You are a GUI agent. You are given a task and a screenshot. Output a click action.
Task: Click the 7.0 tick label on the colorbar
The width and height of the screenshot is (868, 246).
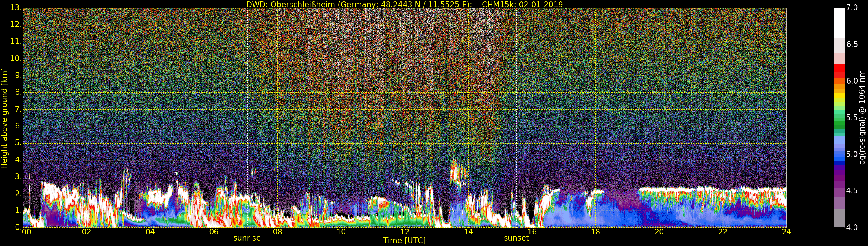[852, 8]
